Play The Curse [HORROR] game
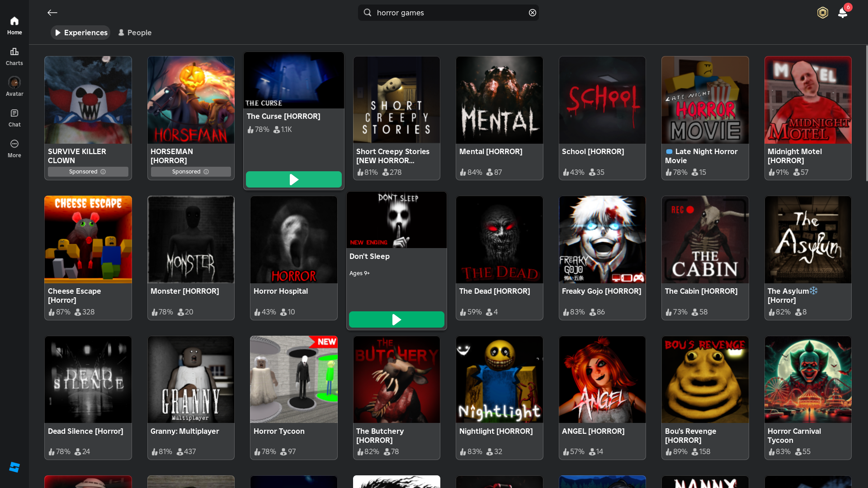Viewport: 868px width, 488px height. (293, 179)
